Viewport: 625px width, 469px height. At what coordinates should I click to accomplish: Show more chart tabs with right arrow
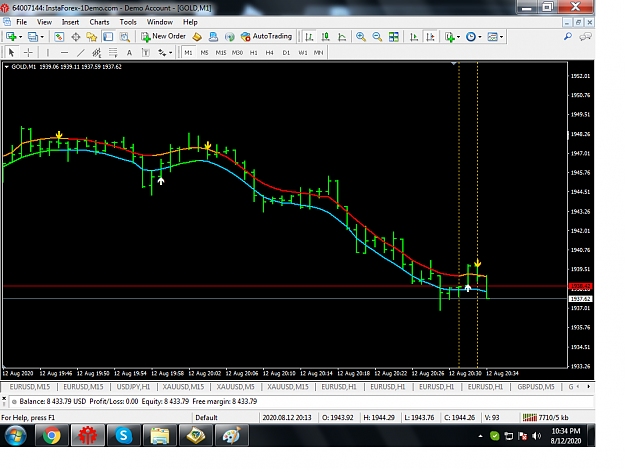(x=588, y=387)
